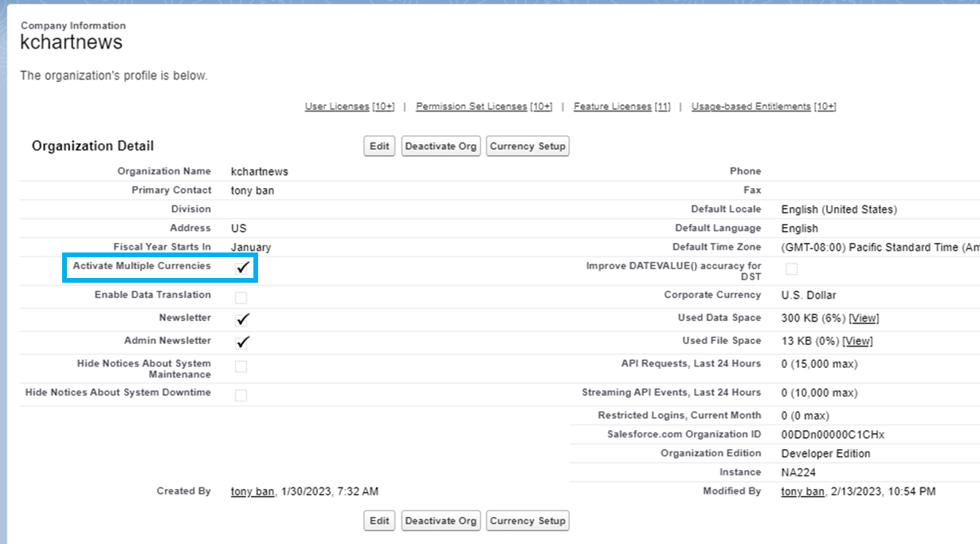
Task: Click the Instance value NA224
Action: [x=799, y=472]
